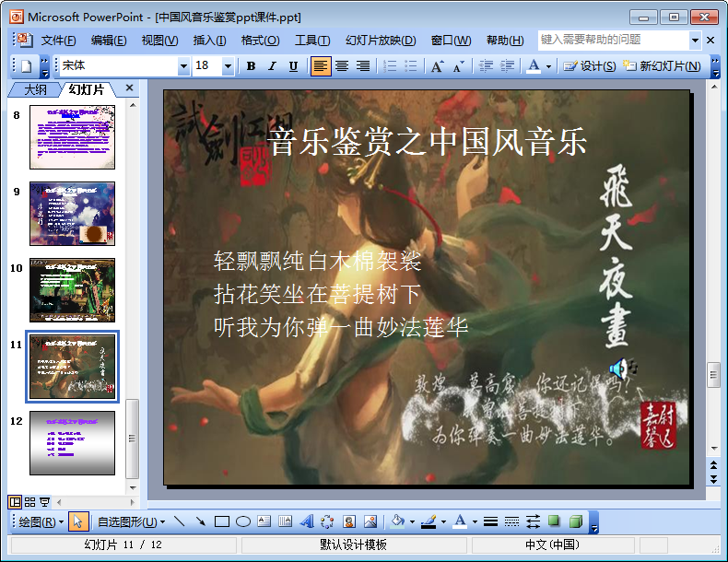The width and height of the screenshot is (728, 562).
Task: Open the Design (设计) pane
Action: 590,66
